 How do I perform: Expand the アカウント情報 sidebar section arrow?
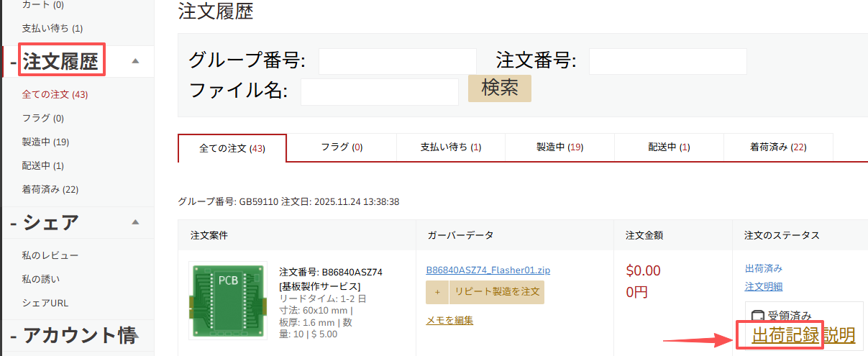click(x=135, y=335)
